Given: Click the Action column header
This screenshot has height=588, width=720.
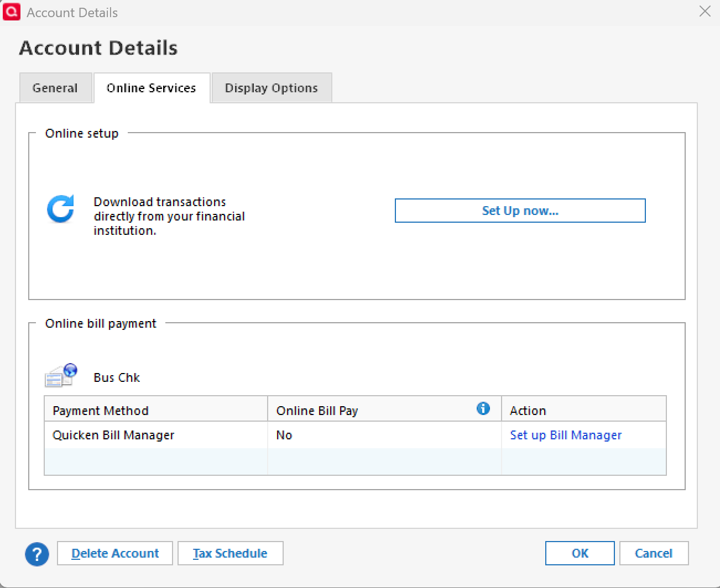Looking at the screenshot, I should click(528, 411).
